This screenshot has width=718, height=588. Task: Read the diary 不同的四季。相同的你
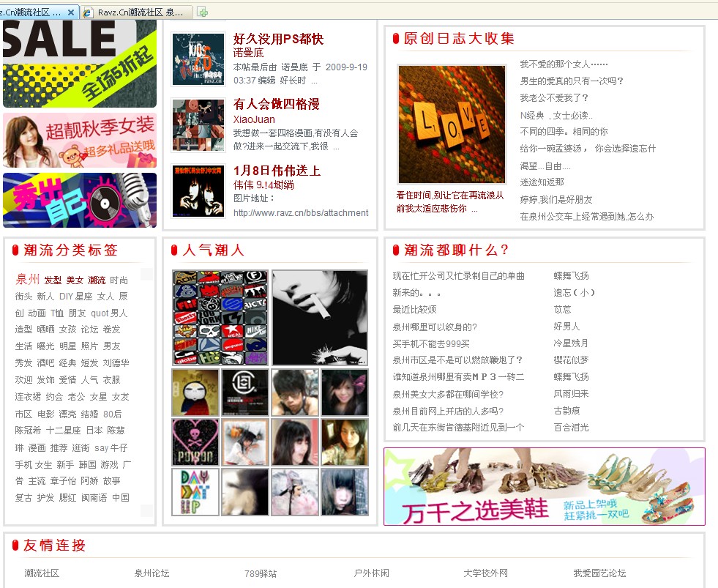[x=564, y=132]
